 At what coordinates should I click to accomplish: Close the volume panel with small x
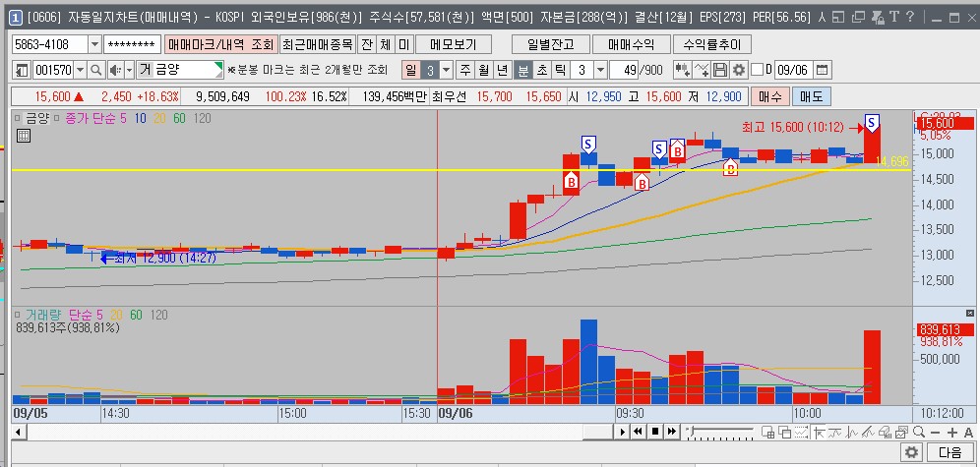[x=969, y=313]
